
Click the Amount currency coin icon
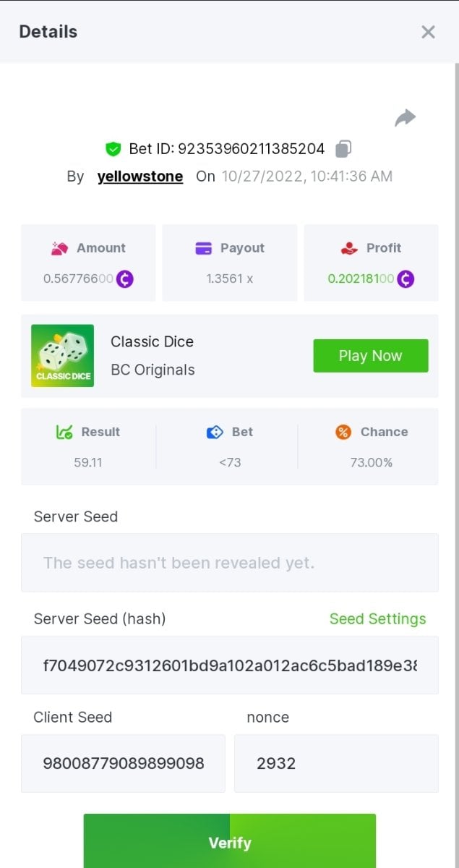click(x=124, y=278)
